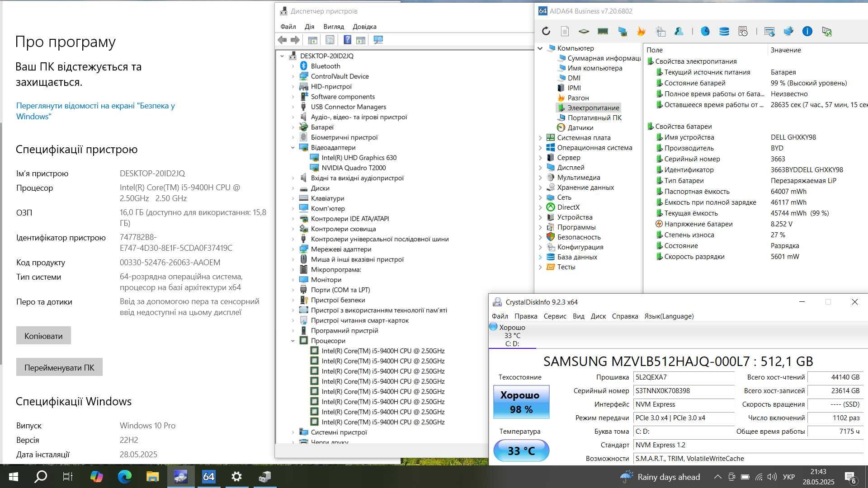Select NVIDIA Quadro T2000 in Device Manager
This screenshot has height=488, width=868.
pos(354,168)
